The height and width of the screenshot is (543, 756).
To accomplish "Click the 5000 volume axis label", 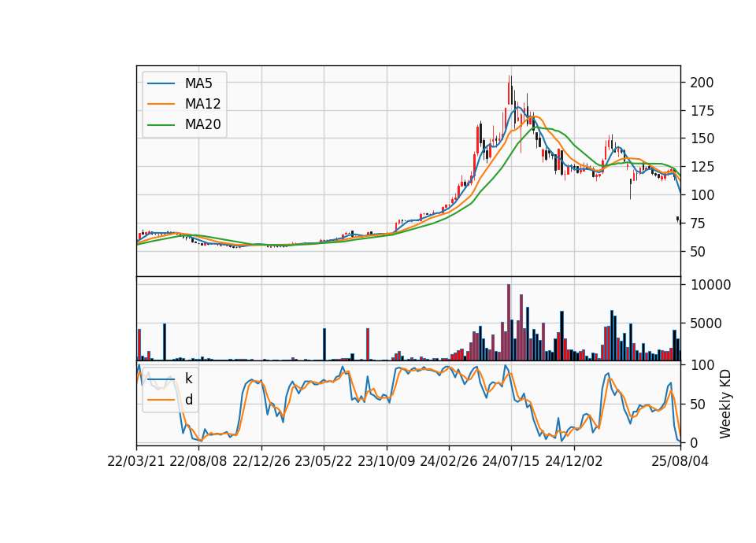I will coord(706,323).
